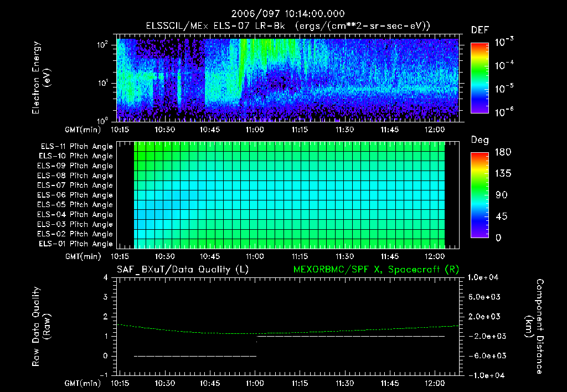Click the Deg pitch angle color bar
This screenshot has width=567, height=392.
click(480, 195)
